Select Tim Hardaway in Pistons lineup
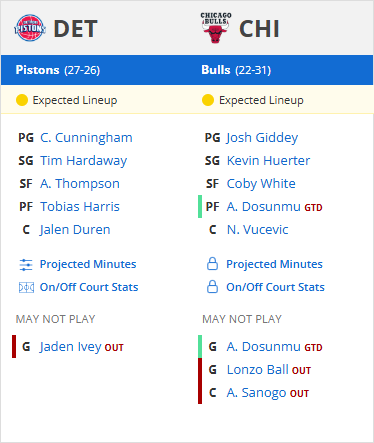This screenshot has width=374, height=443. click(x=84, y=161)
